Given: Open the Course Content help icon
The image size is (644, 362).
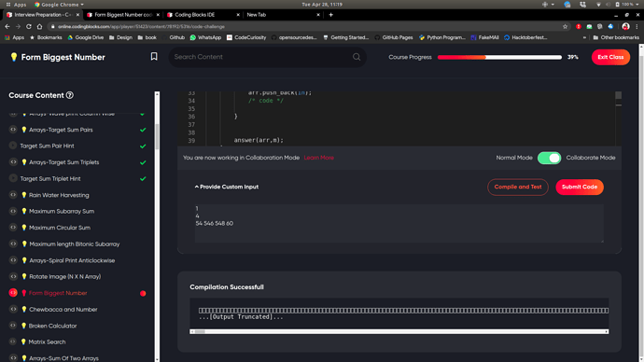Looking at the screenshot, I should pos(70,95).
